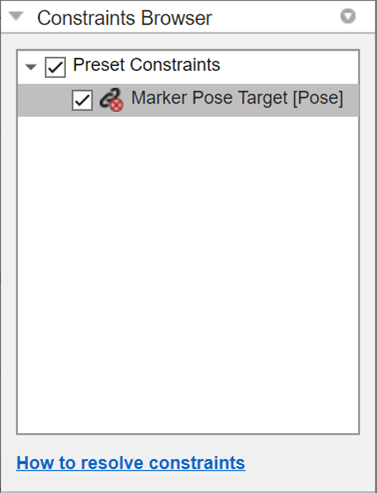Collapse the Preset Constraints tree node

pos(31,67)
